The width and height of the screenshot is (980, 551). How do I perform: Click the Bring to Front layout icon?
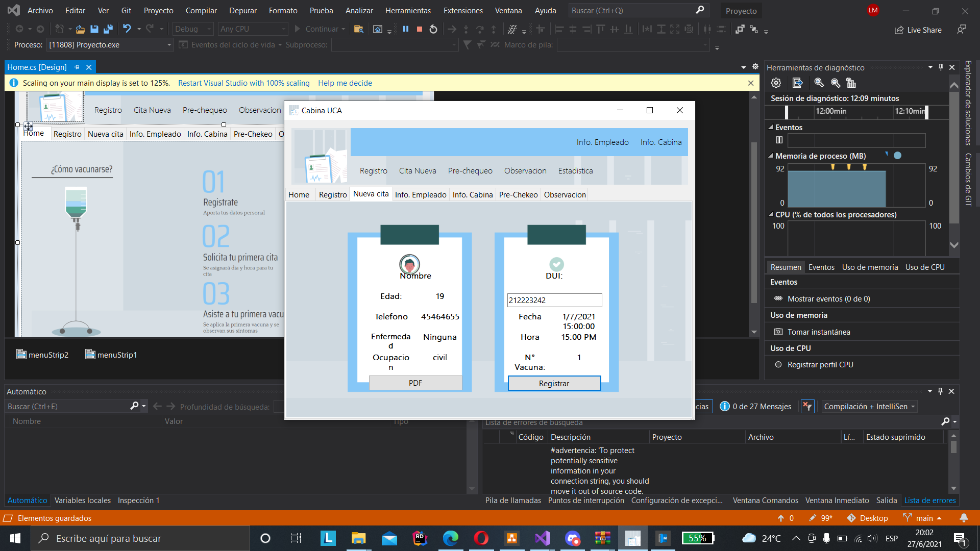coord(740,29)
